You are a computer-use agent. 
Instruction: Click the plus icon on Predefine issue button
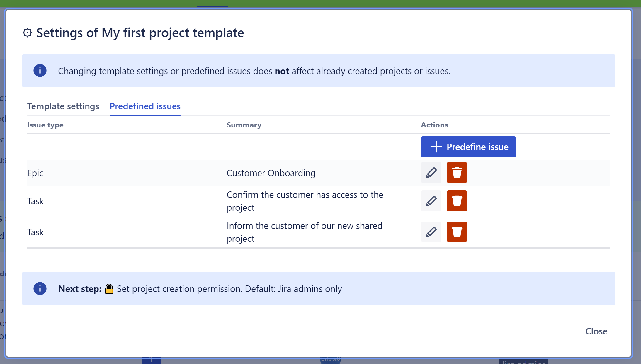point(436,147)
